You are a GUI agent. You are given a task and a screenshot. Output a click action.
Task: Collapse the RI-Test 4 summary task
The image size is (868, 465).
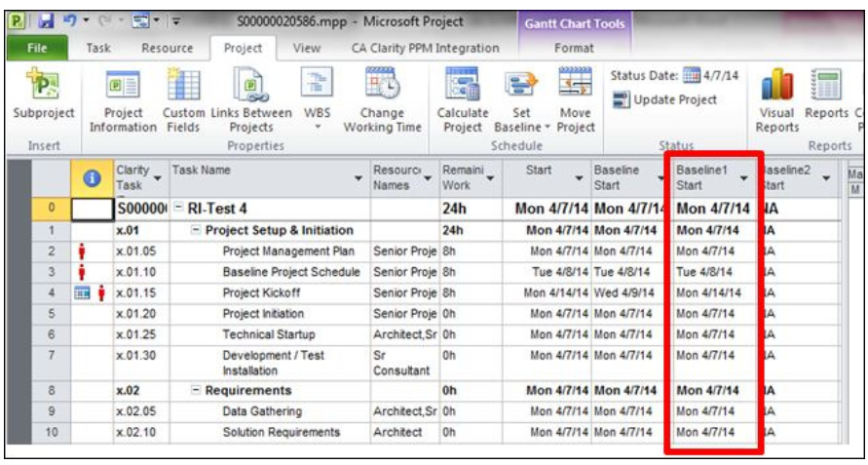point(179,209)
